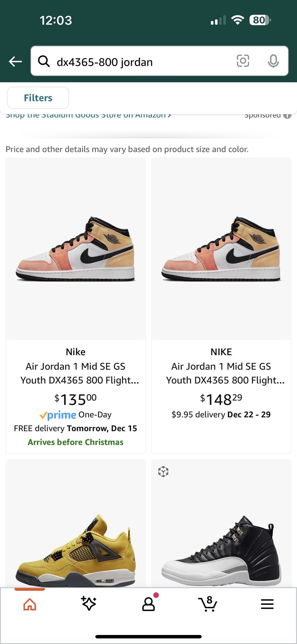Tap the 3D/AR view icon on Jordan 12

163,471
